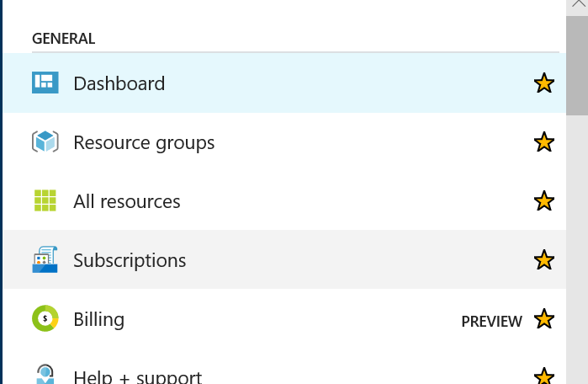The image size is (588, 384).
Task: Click the Dashboard tile icon
Action: (x=45, y=83)
